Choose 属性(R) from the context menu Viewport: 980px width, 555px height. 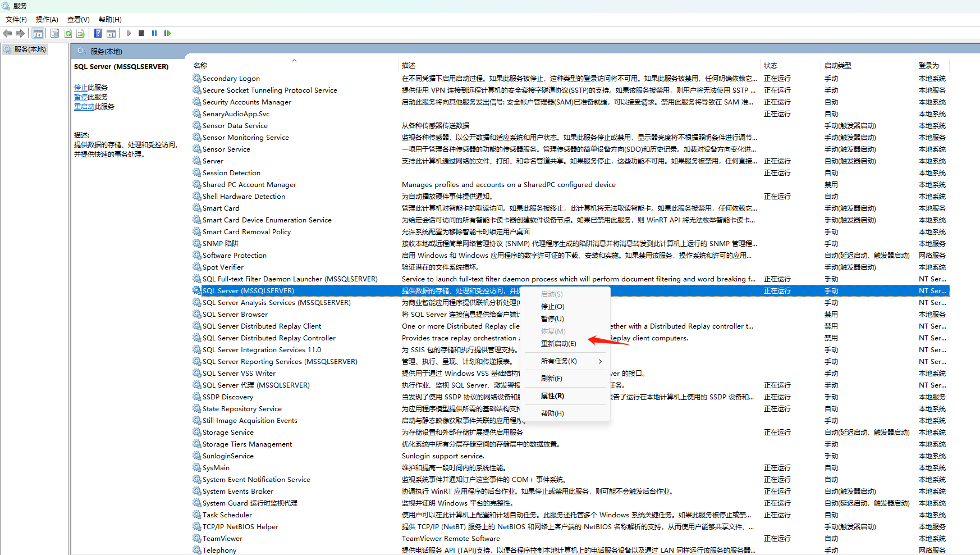pos(552,395)
